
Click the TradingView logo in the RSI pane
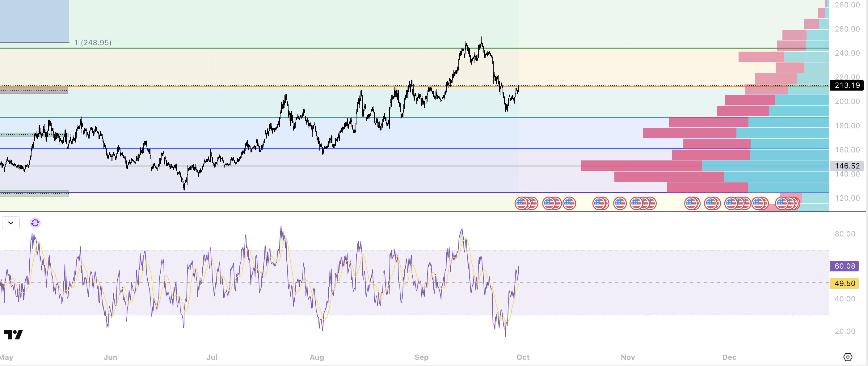click(14, 335)
